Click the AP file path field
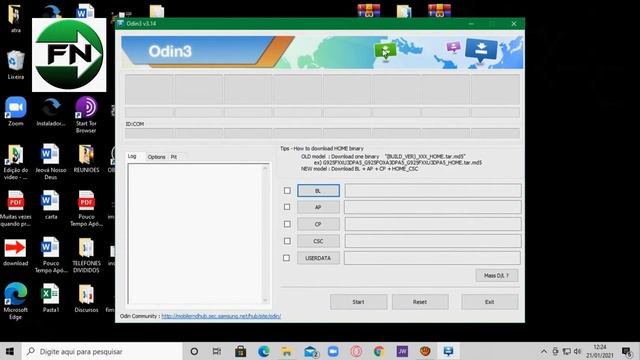The height and width of the screenshot is (360, 640). [433, 207]
